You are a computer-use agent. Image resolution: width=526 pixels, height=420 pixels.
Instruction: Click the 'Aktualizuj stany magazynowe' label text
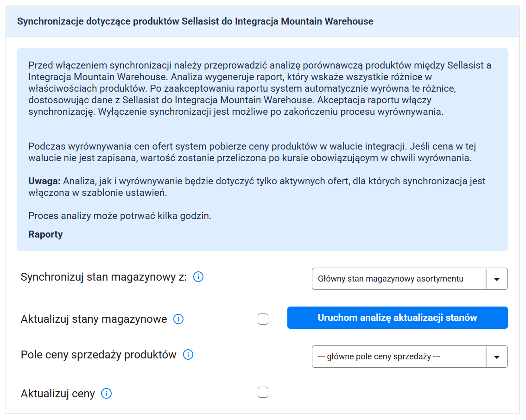click(x=94, y=319)
